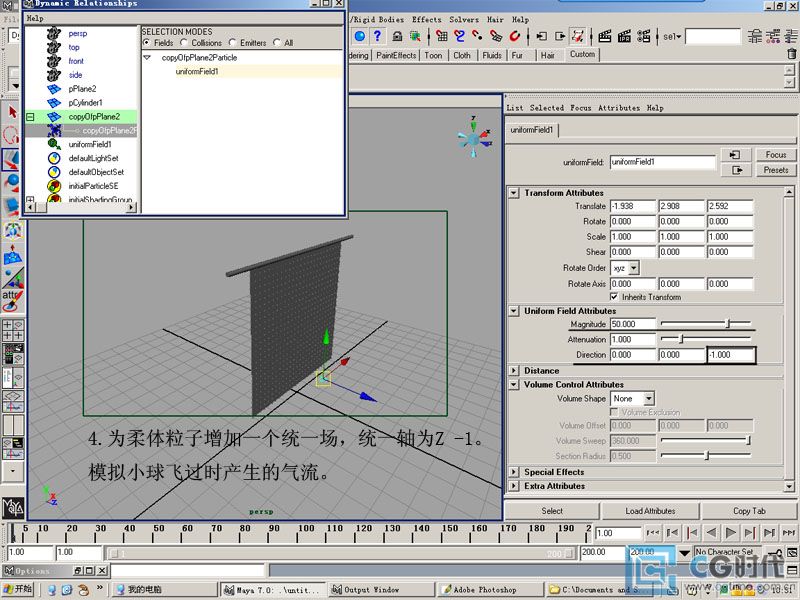Image resolution: width=800 pixels, height=600 pixels.
Task: Toggle the lock selection padlock icon
Action: [x=397, y=36]
